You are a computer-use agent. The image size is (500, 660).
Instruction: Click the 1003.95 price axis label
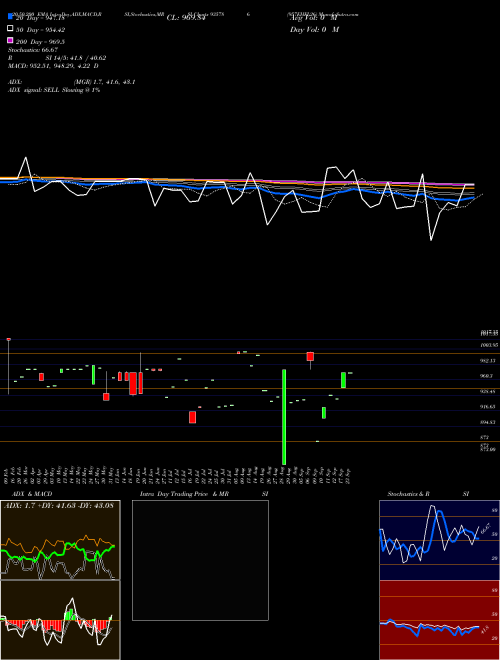point(489,345)
